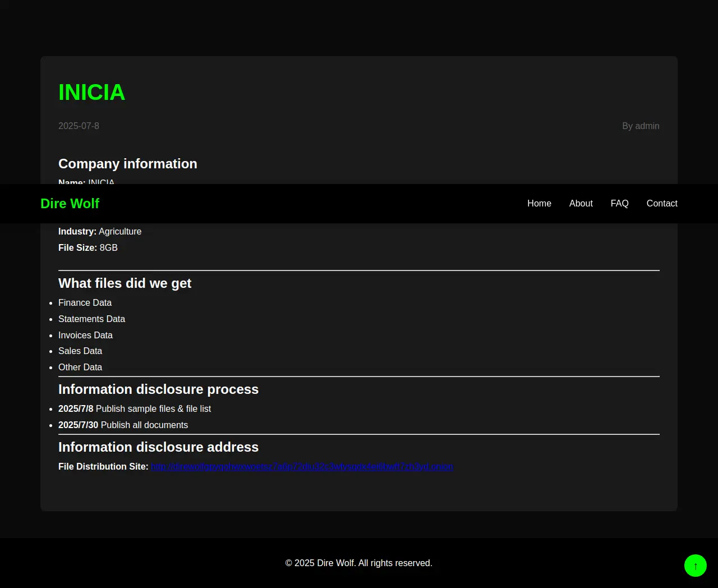Select the Invoices Data list item
The height and width of the screenshot is (588, 718).
[x=85, y=336]
